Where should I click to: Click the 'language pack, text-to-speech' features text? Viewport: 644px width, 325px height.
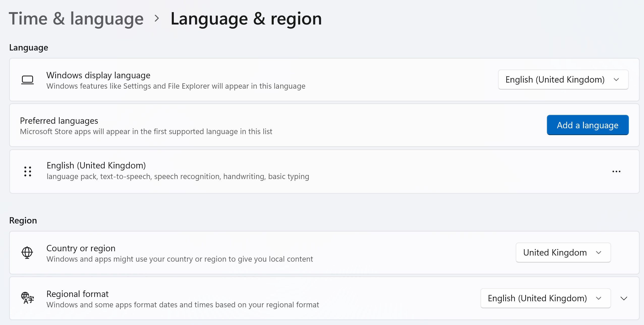pyautogui.click(x=178, y=176)
